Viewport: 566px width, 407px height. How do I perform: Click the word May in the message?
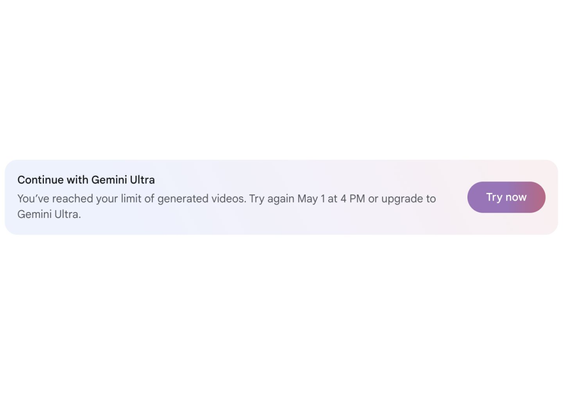(308, 199)
